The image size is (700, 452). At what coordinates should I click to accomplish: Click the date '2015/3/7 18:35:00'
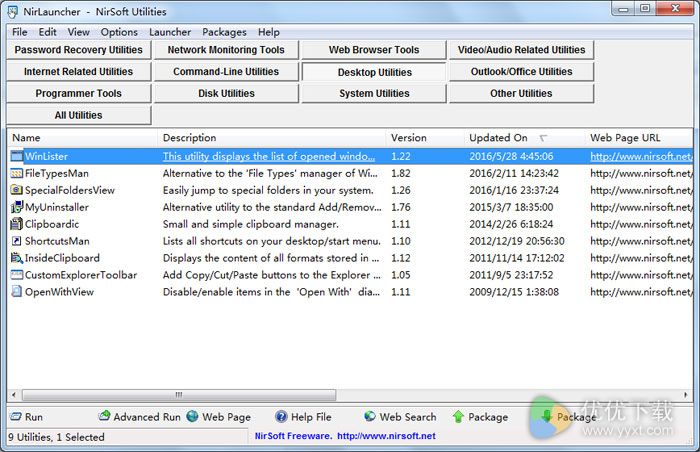pyautogui.click(x=511, y=207)
